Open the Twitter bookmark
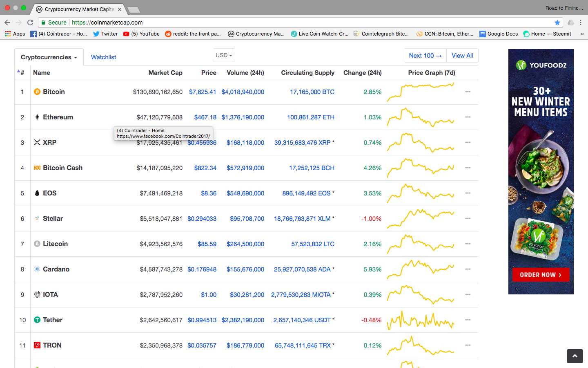The height and width of the screenshot is (368, 588). pos(105,34)
